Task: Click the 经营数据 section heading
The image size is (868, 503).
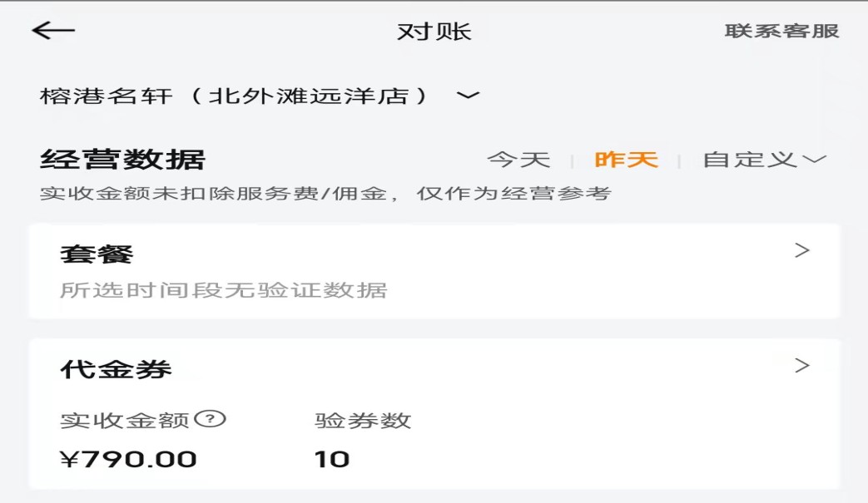Action: pos(122,159)
